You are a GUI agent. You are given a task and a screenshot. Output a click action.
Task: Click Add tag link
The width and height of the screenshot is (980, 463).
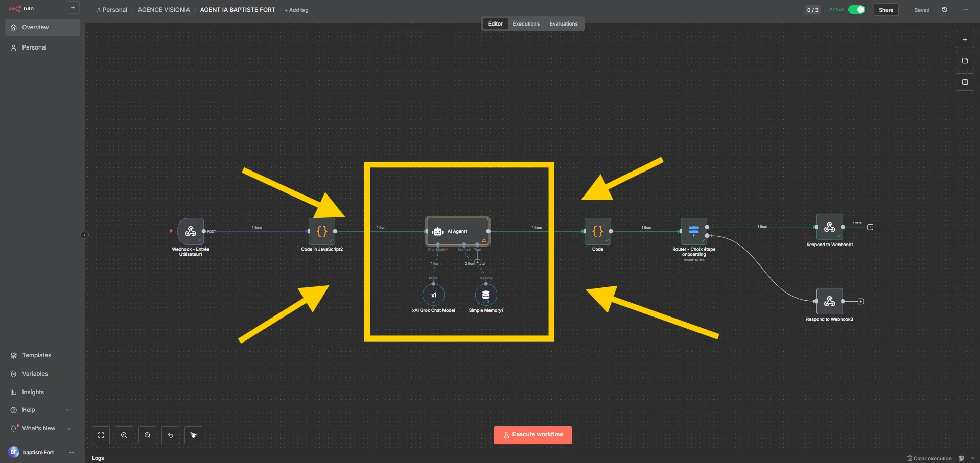point(296,10)
